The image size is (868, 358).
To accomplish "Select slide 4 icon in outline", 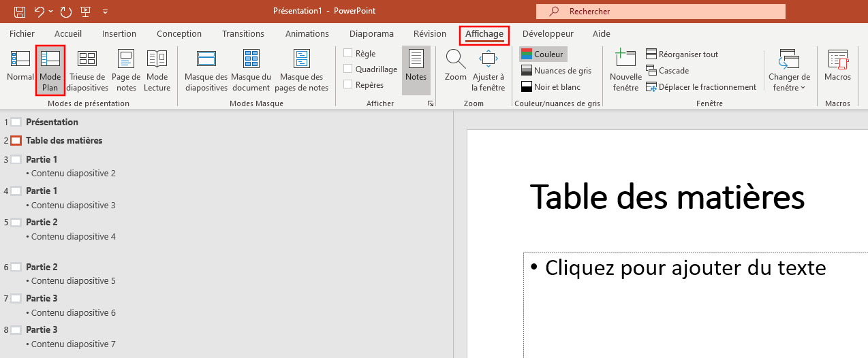I will pos(16,191).
